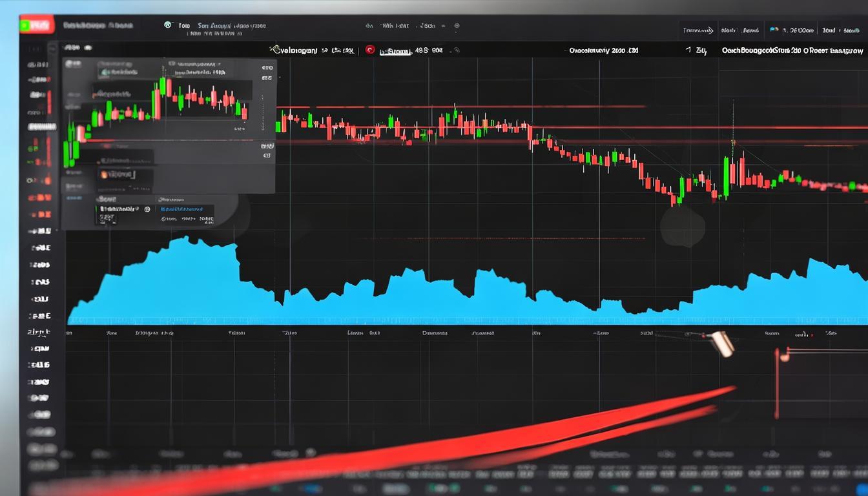Select the 'Tolo' tab in the top bar
Image resolution: width=868 pixels, height=496 pixels.
184,26
